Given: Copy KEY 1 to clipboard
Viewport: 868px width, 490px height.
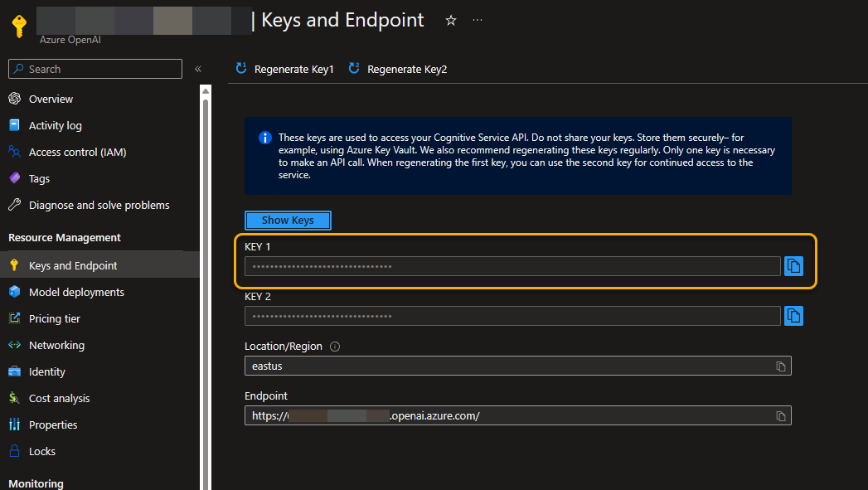Looking at the screenshot, I should [x=793, y=265].
